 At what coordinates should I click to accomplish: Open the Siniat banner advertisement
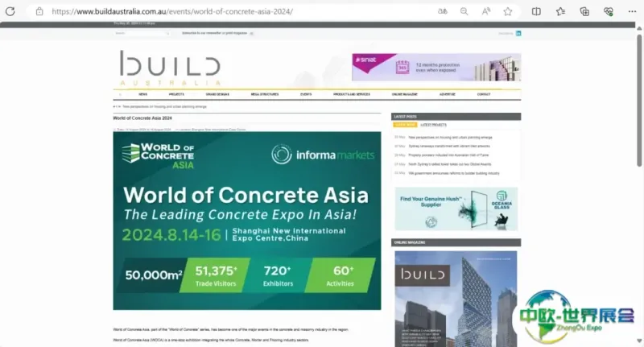(436, 67)
